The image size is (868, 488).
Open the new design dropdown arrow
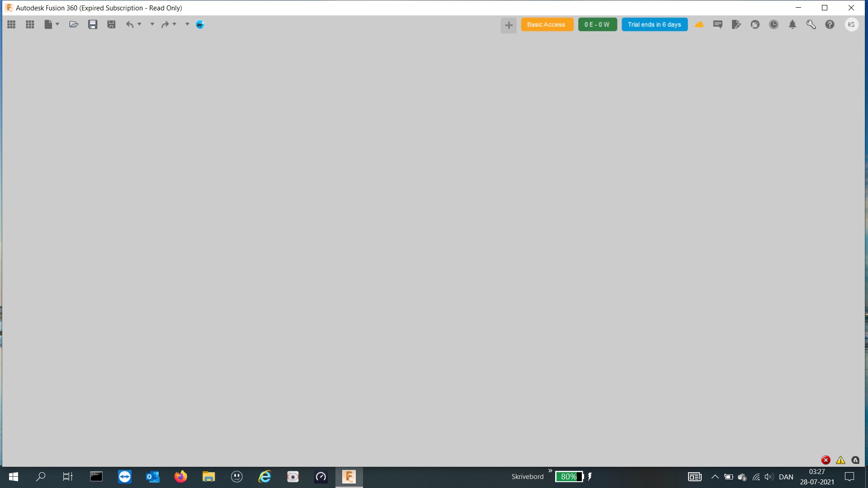click(58, 24)
